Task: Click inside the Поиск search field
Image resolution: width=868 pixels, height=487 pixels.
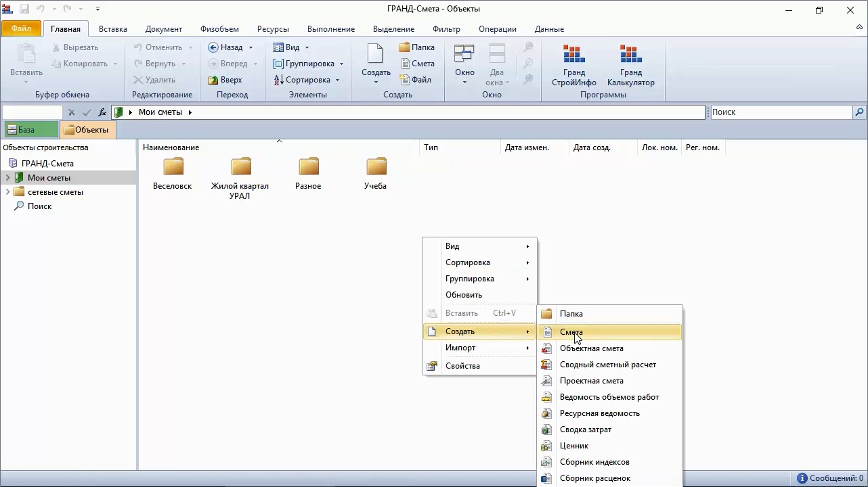Action: coord(781,112)
